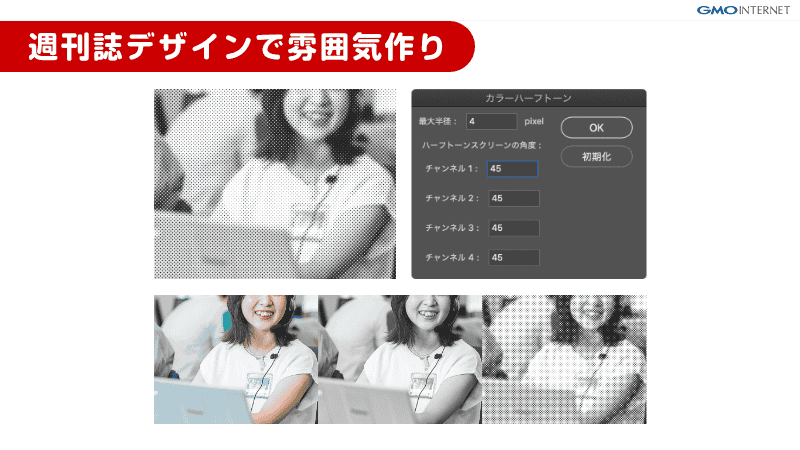Screen dimensions: 800x450
Task: Focus the チャンネル 2 angle field
Action: click(514, 198)
